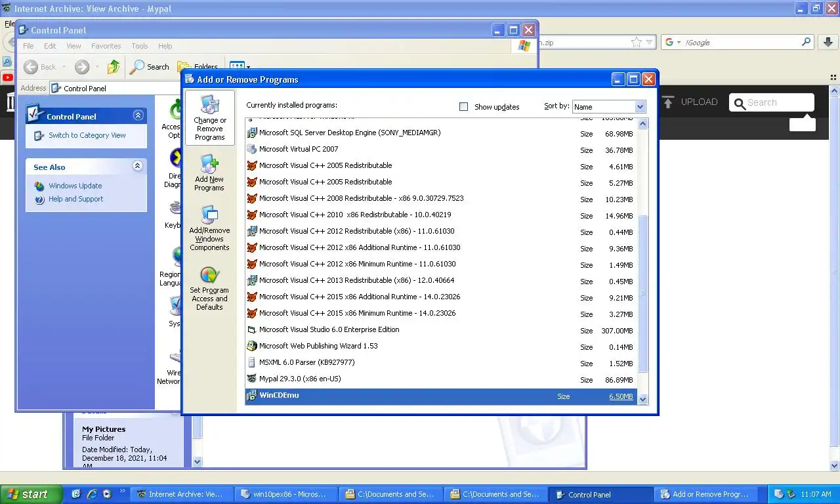Click the Start button
The image size is (840, 504).
(31, 494)
